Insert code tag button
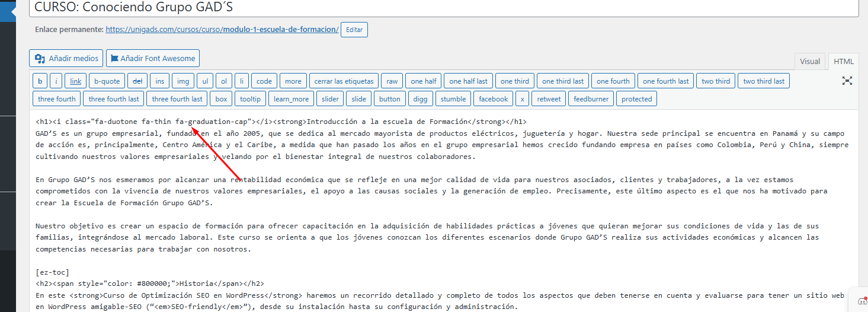Viewport: 868px width, 312px height. pos(264,81)
